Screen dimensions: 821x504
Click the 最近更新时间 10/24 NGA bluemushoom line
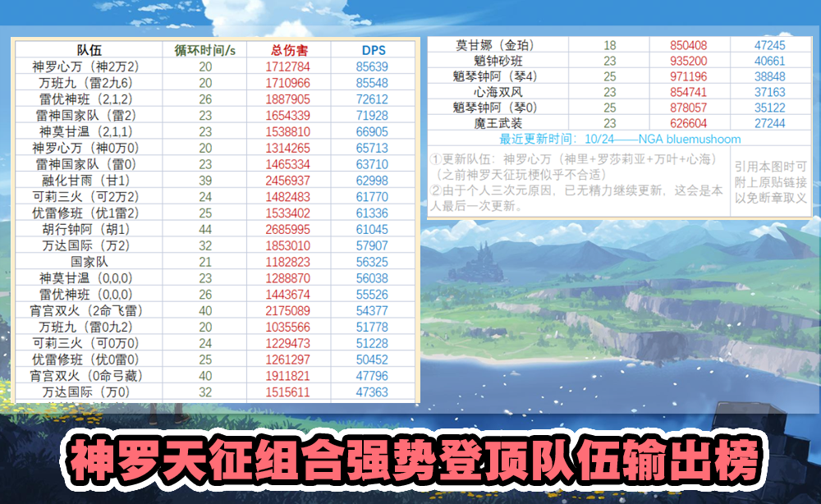pos(620,140)
